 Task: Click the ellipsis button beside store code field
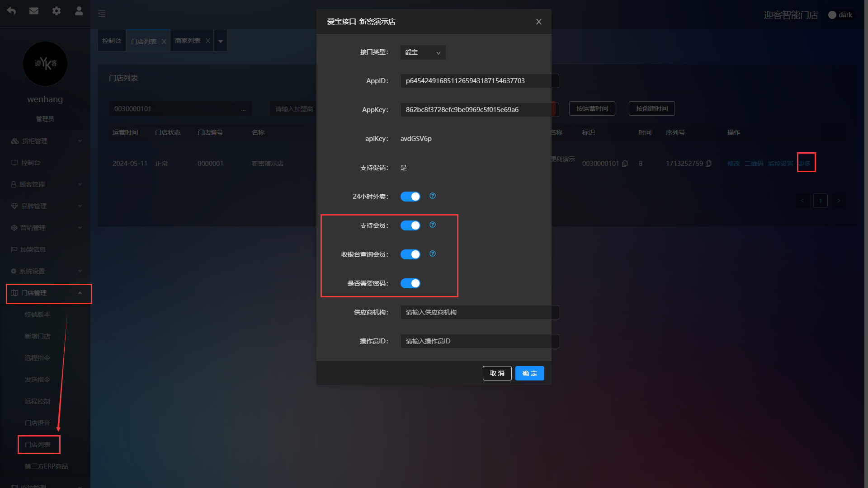click(243, 109)
